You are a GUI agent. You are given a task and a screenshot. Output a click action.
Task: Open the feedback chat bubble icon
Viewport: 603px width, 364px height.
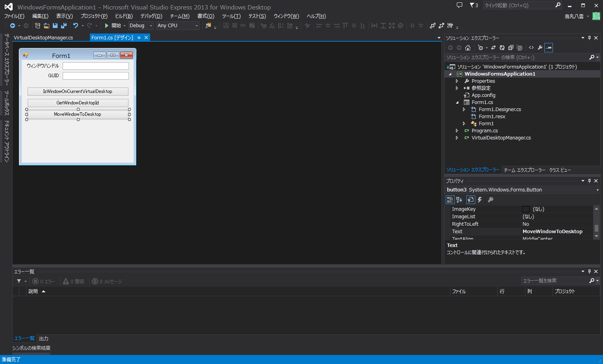tap(460, 5)
